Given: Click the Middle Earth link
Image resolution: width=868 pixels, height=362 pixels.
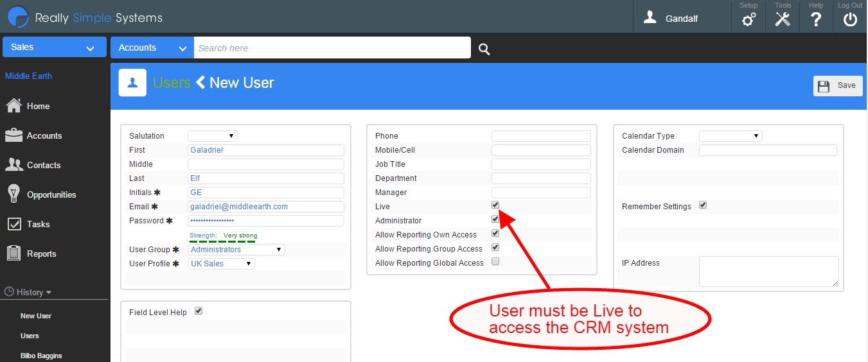Looking at the screenshot, I should pyautogui.click(x=28, y=76).
